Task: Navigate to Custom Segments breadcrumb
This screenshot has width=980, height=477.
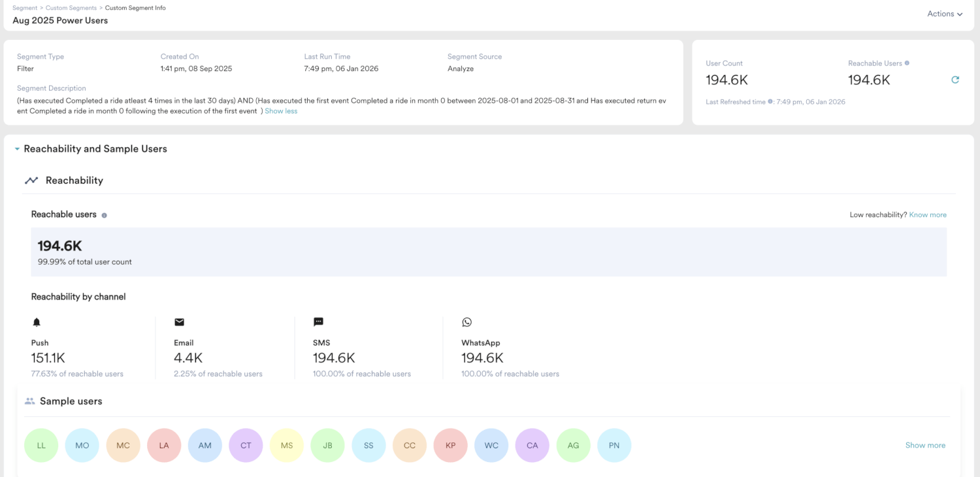Action: (x=71, y=8)
